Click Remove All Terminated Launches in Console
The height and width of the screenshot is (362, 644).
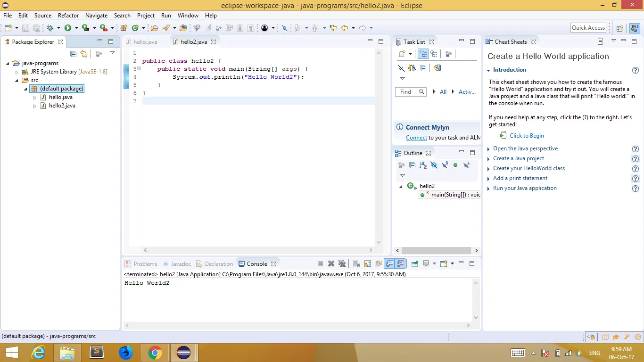pos(342,264)
